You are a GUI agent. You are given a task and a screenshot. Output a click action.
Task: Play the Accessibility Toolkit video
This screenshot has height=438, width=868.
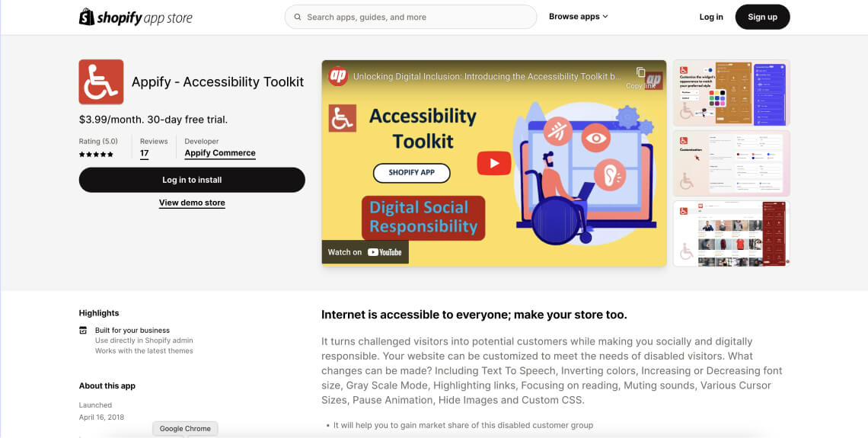pyautogui.click(x=493, y=163)
